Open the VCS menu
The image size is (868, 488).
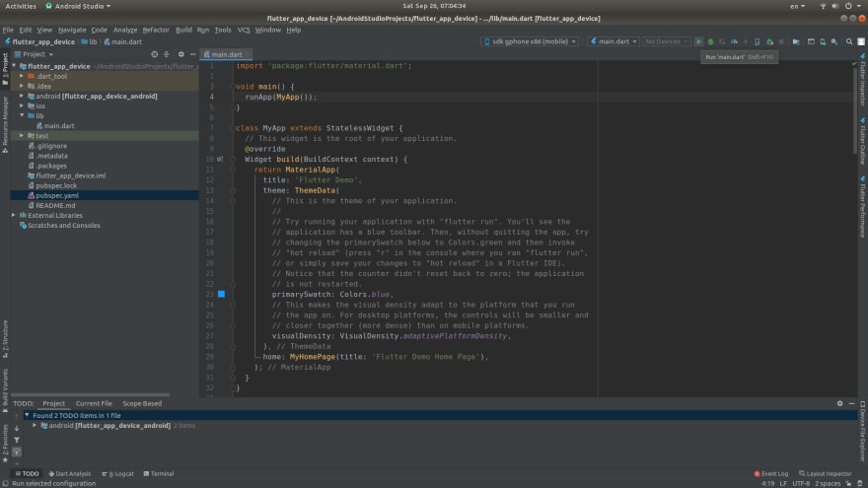[x=244, y=30]
